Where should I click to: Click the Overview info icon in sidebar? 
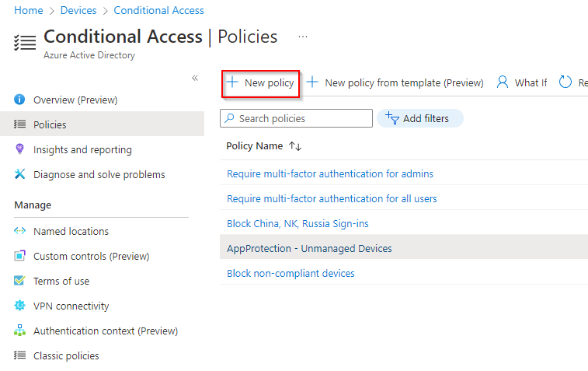pyautogui.click(x=20, y=100)
